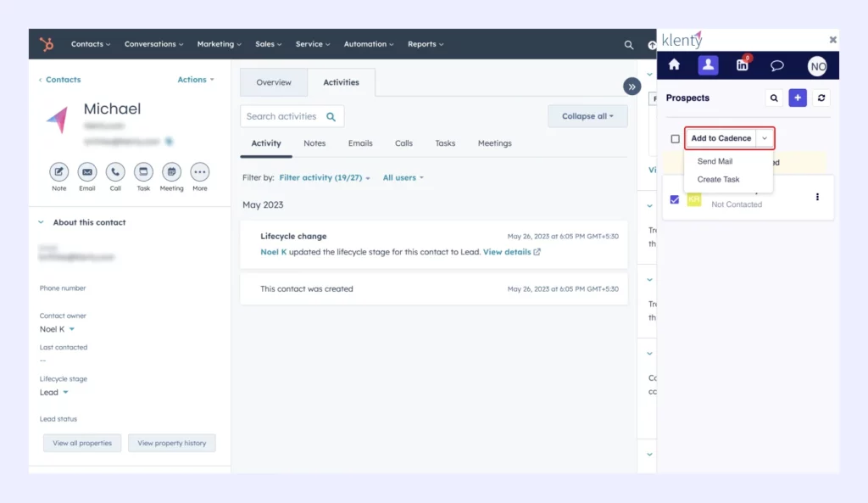Open View details link for lifecycle change

[x=508, y=251]
